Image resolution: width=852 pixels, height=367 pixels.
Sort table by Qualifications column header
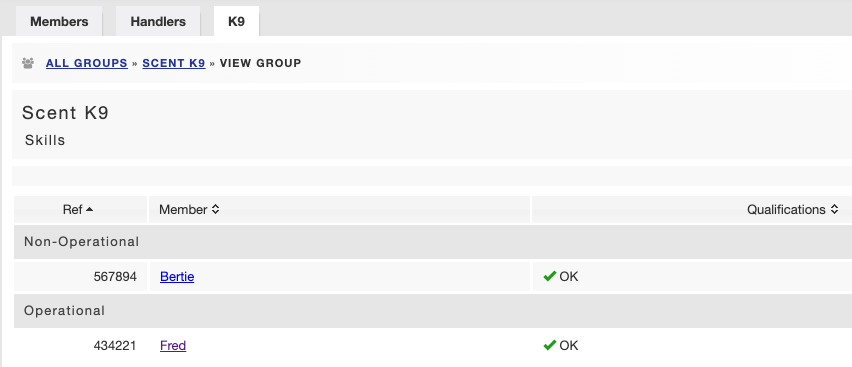(x=692, y=209)
